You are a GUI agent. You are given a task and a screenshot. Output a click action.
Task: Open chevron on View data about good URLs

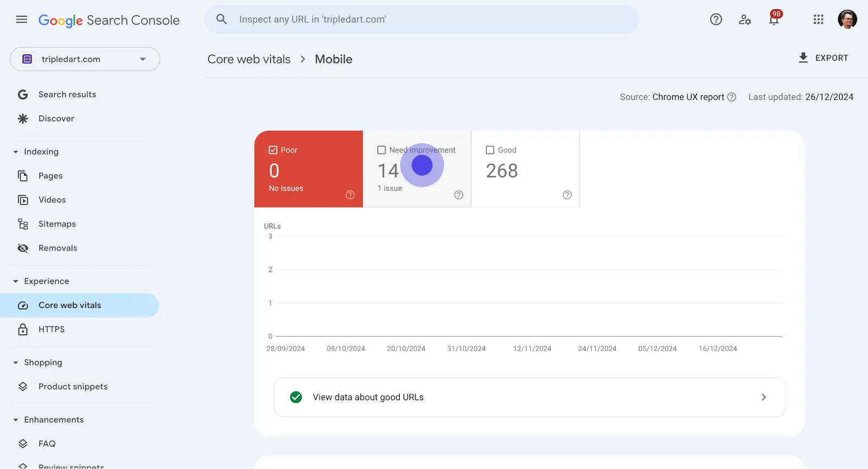(764, 397)
